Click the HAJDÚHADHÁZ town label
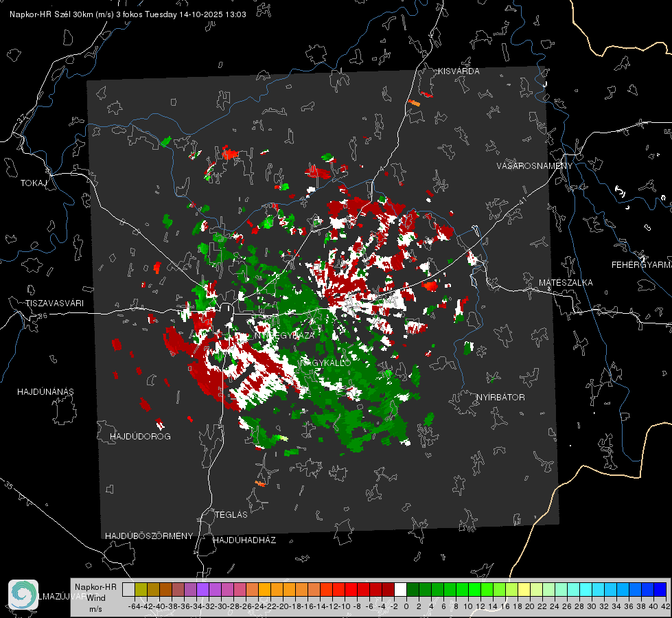Screen dimensions: 672x618 tap(244, 540)
